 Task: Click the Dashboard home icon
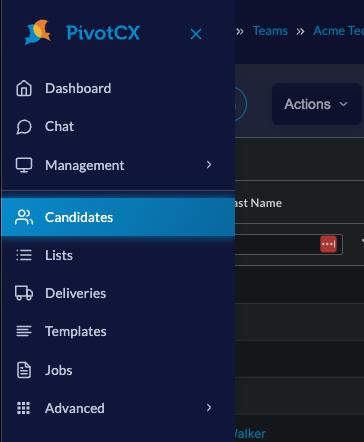click(24, 88)
